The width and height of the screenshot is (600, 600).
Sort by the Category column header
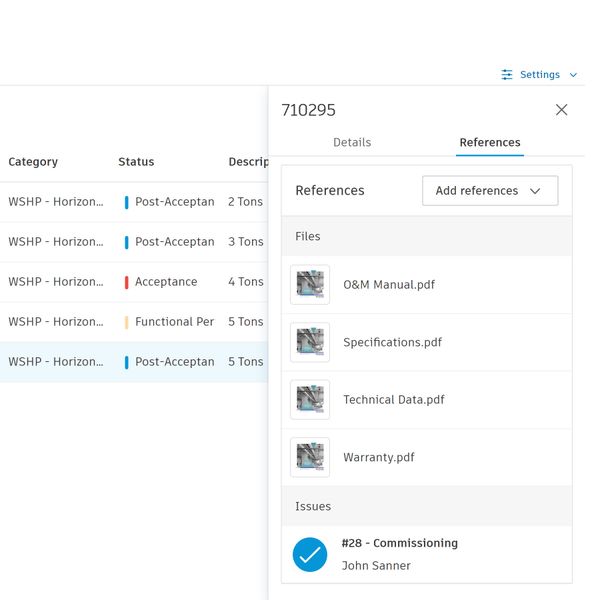[33, 162]
